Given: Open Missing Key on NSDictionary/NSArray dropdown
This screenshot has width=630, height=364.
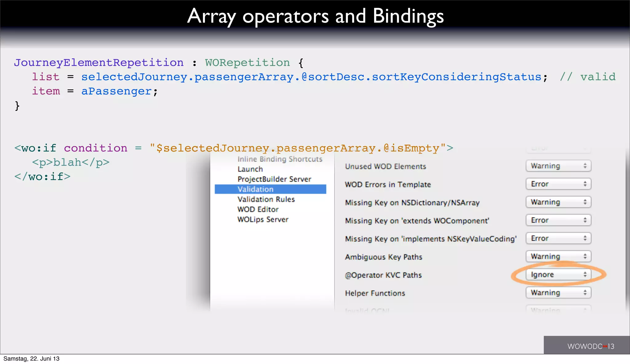Looking at the screenshot, I should (558, 202).
